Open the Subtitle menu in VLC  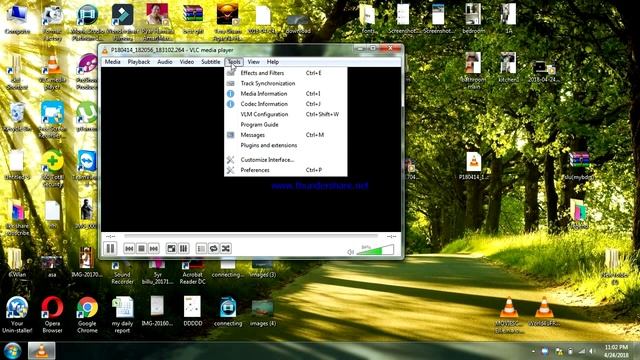click(x=211, y=62)
